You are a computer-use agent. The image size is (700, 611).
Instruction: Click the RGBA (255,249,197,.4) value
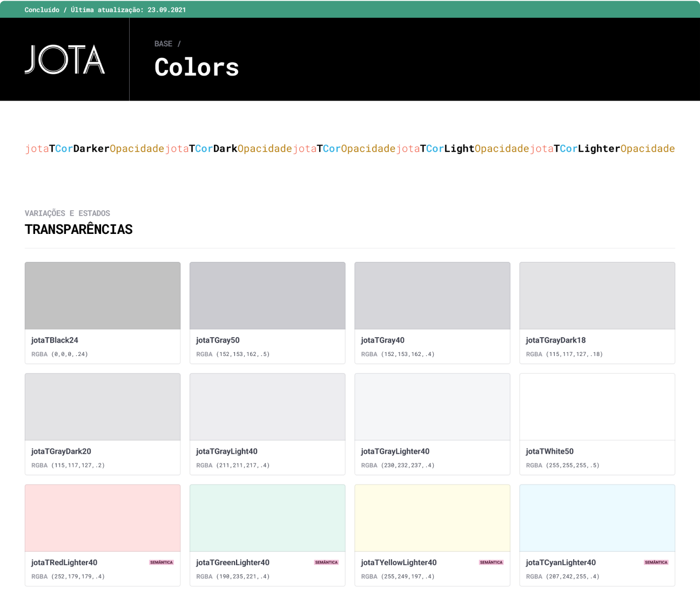pyautogui.click(x=398, y=577)
